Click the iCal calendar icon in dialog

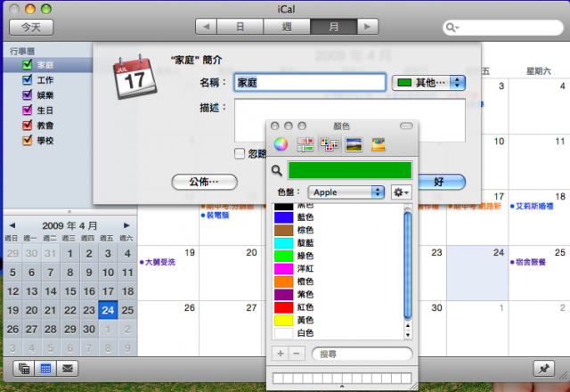pyautogui.click(x=134, y=78)
